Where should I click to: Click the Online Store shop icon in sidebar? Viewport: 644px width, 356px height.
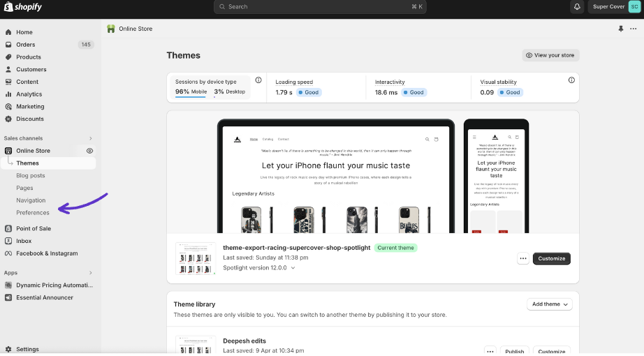8,151
